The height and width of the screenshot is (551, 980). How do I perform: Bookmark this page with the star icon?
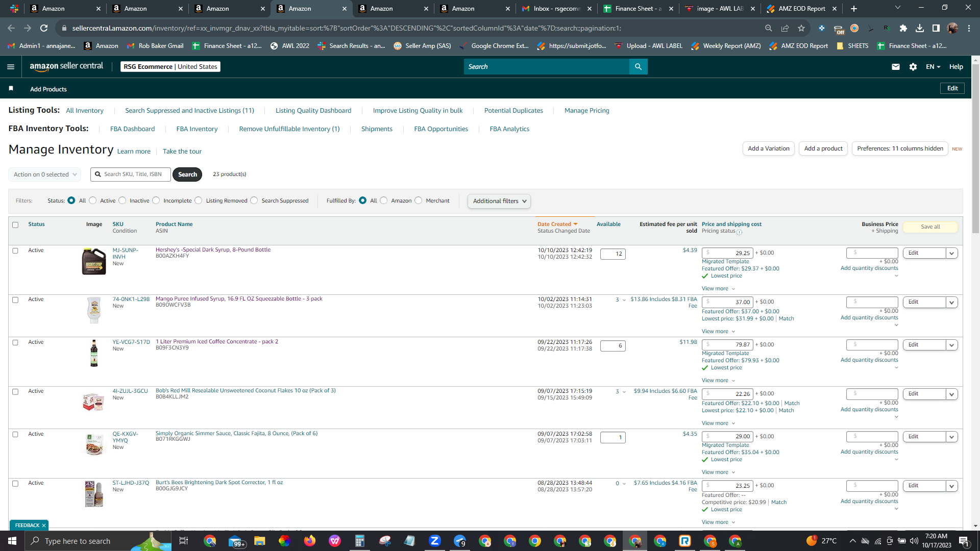801,29
